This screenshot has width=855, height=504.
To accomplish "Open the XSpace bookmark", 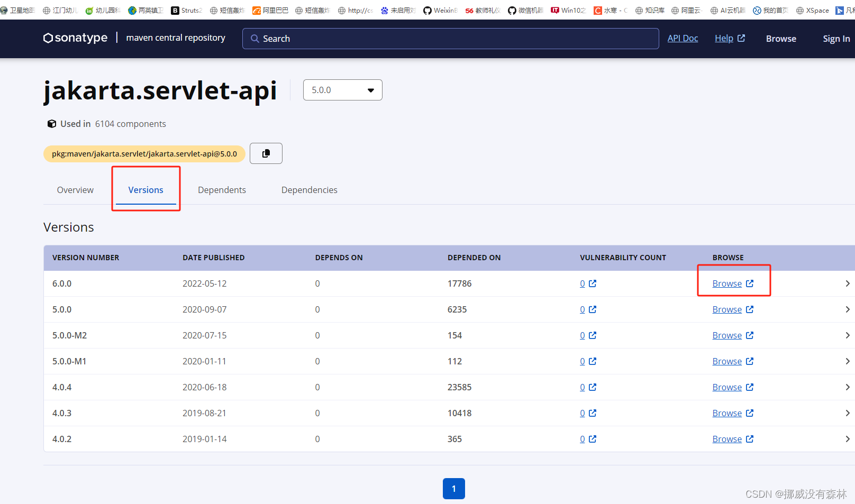I will 813,10.
